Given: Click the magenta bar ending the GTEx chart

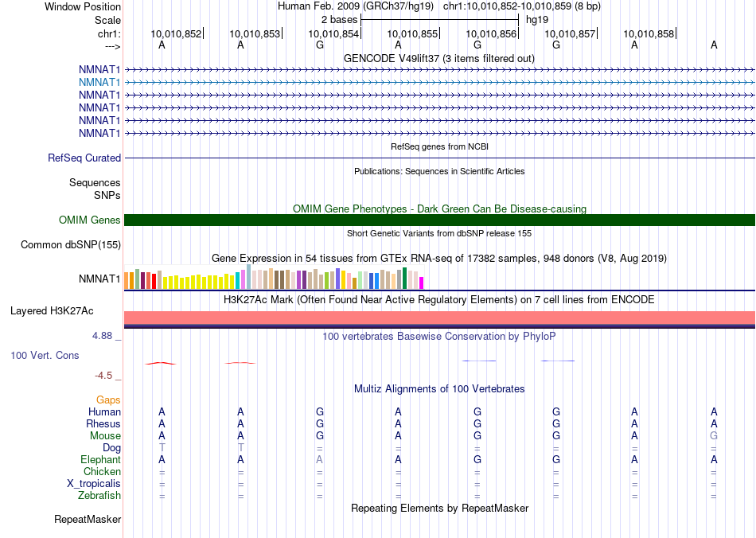Looking at the screenshot, I should [x=422, y=283].
